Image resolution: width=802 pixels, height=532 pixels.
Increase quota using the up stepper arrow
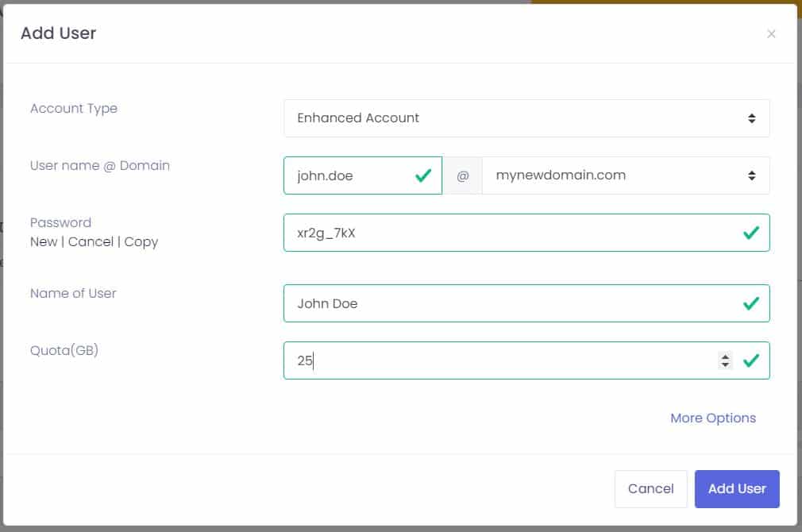725,356
